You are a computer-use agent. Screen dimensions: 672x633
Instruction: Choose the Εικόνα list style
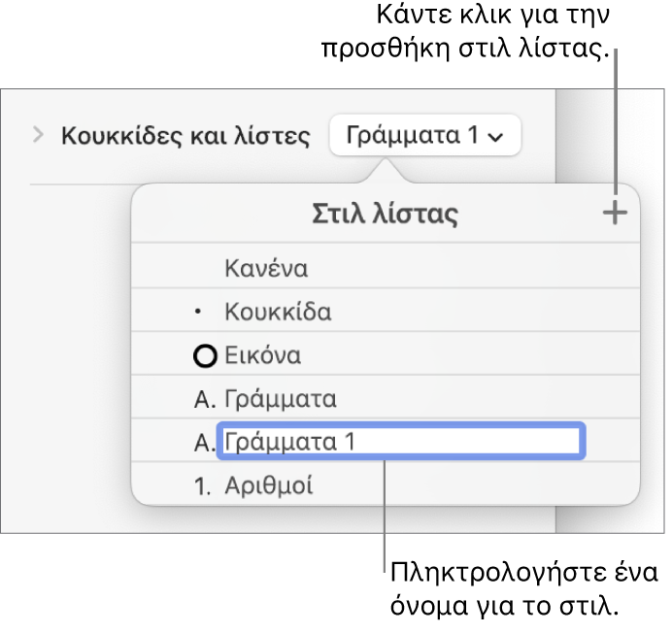pos(385,354)
